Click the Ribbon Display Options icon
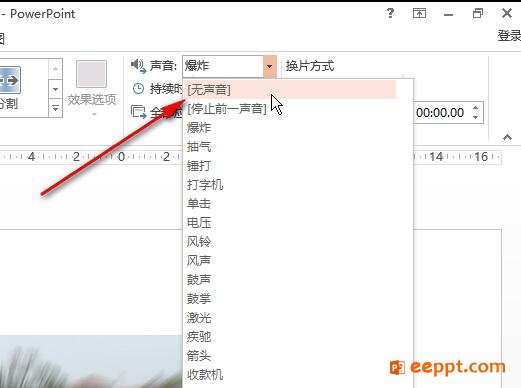 419,13
